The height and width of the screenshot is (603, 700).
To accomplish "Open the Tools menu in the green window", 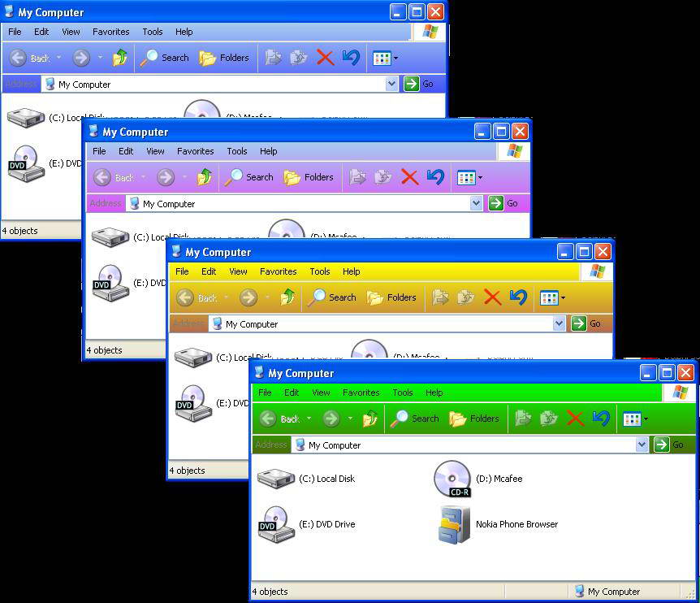I will point(403,393).
